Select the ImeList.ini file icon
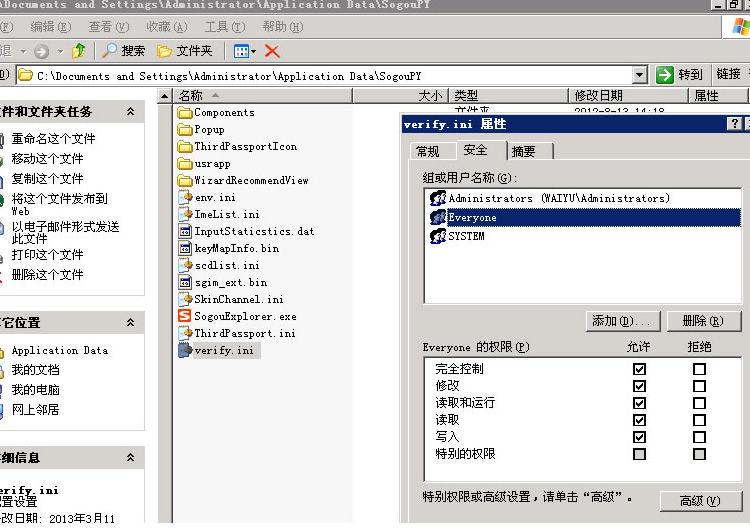750x530 pixels. 185,214
